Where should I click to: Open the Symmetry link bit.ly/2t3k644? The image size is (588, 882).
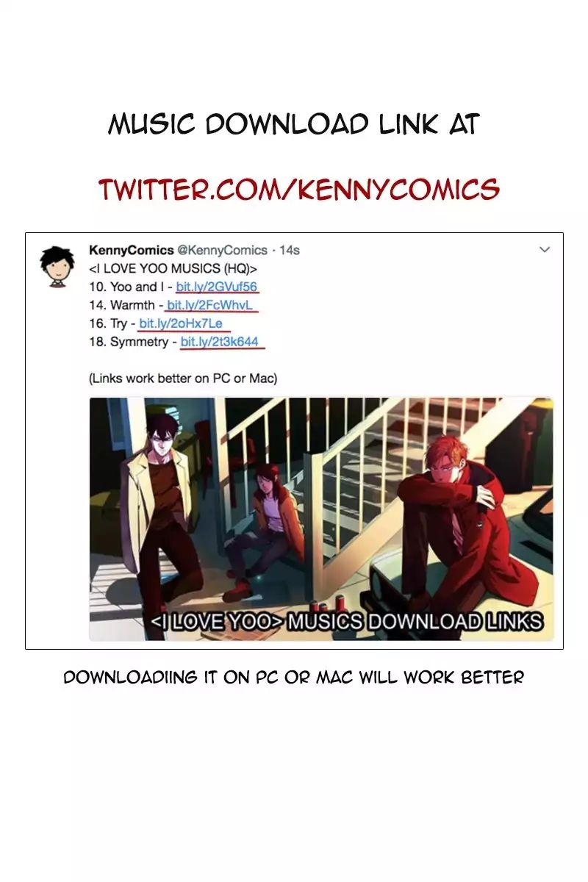pyautogui.click(x=221, y=342)
